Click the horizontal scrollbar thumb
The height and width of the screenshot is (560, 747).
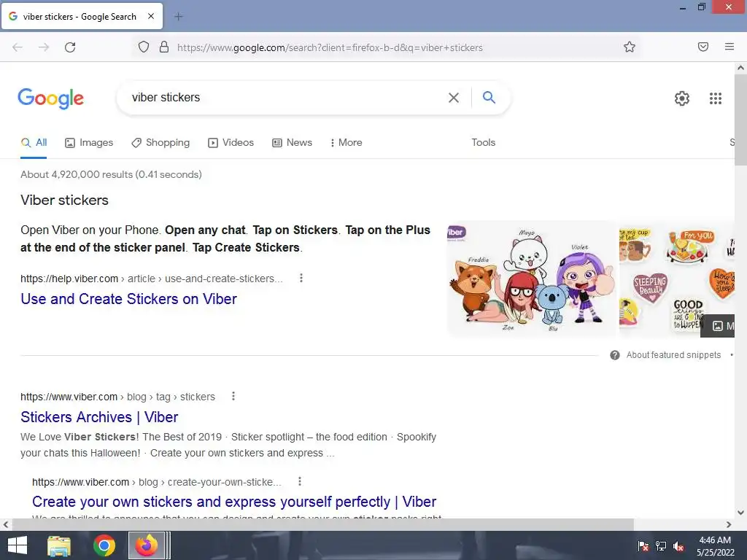click(322, 524)
